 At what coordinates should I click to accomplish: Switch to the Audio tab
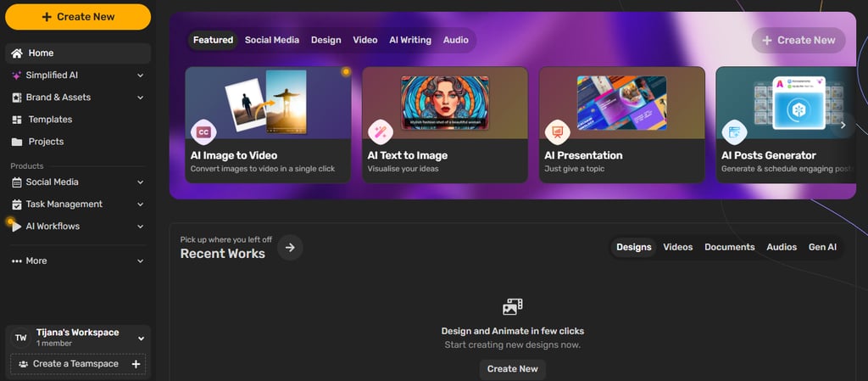[x=455, y=40]
